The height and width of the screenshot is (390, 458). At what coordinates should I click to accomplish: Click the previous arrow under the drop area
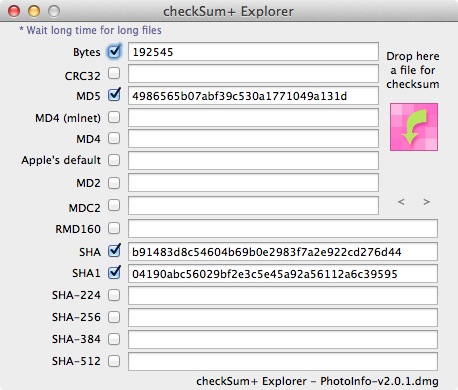pyautogui.click(x=401, y=202)
